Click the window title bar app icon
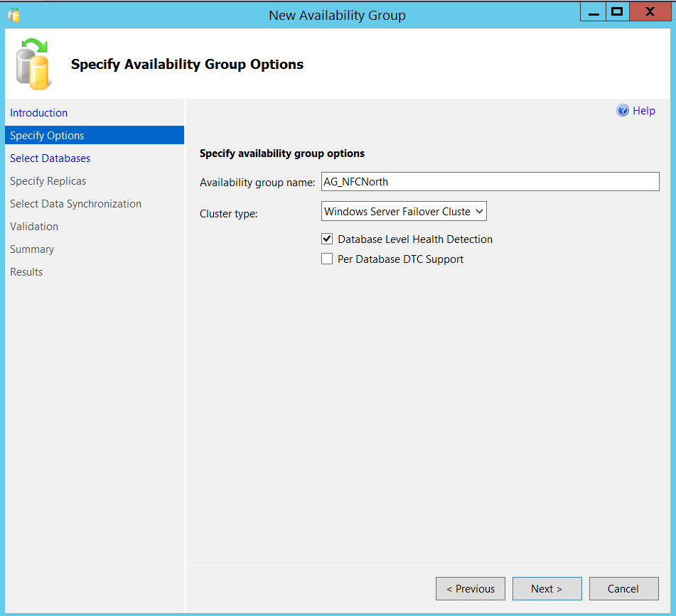Viewport: 676px width, 616px height. click(14, 15)
